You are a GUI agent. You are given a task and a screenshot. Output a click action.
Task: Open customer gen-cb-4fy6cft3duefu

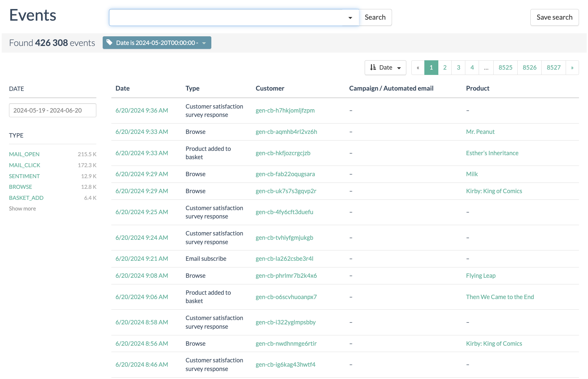(284, 212)
